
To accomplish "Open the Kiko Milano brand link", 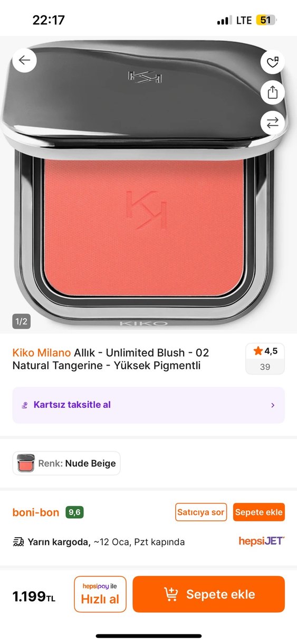I will [x=42, y=352].
